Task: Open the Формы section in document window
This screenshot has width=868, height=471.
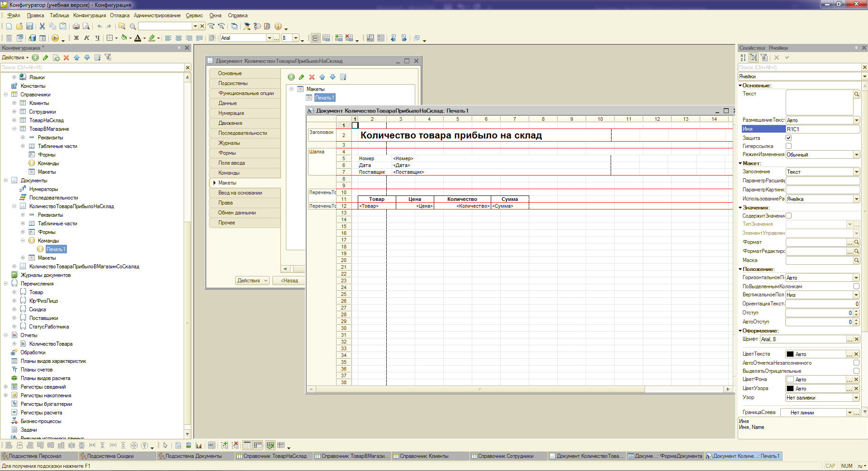Action: 245,153
